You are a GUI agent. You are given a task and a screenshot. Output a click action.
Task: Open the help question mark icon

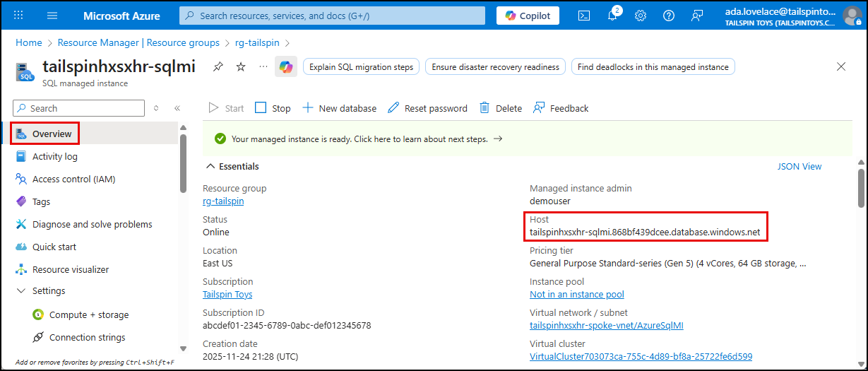click(x=669, y=16)
